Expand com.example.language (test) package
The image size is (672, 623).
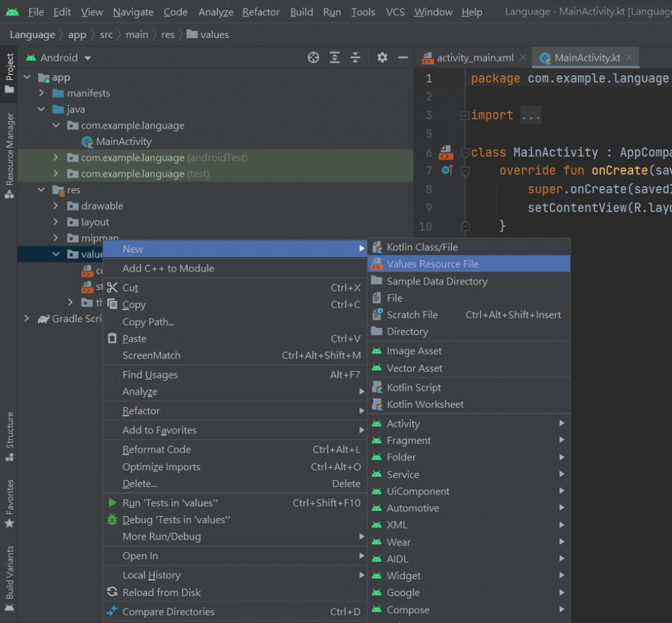56,173
